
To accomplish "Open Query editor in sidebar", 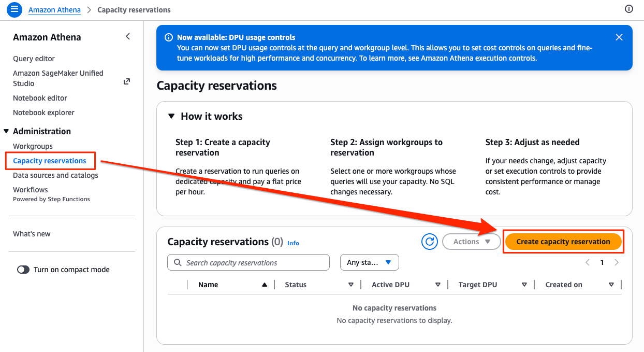I will click(34, 59).
